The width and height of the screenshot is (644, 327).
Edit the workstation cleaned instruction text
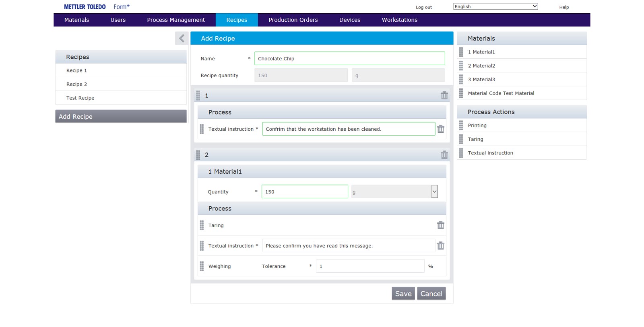click(349, 129)
